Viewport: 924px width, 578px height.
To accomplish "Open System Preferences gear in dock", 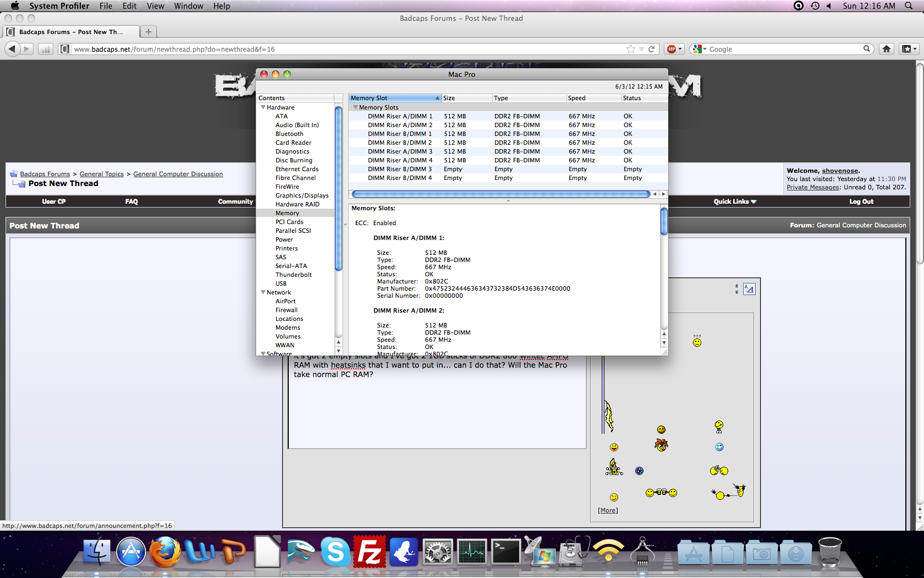I will tap(438, 552).
